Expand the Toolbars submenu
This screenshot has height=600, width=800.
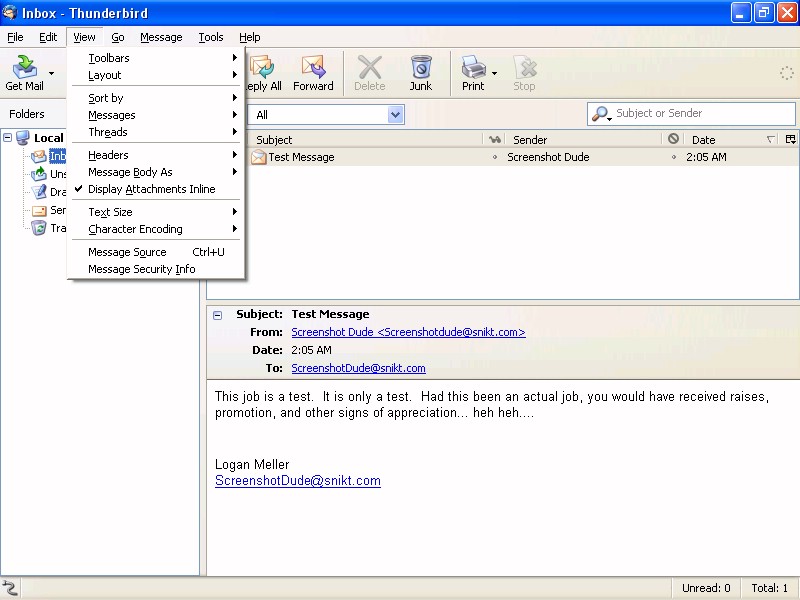[x=156, y=58]
